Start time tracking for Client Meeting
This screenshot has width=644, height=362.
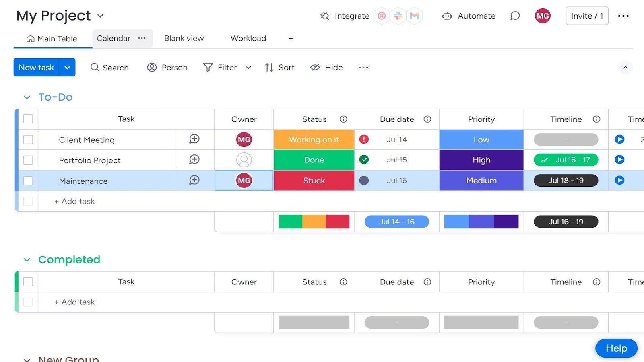(619, 139)
